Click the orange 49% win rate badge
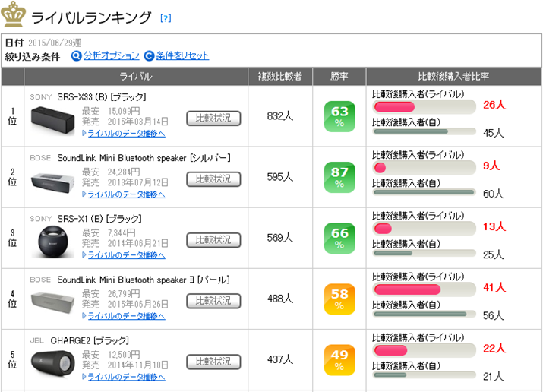Viewport: 543px width, 392px height. pyautogui.click(x=339, y=359)
